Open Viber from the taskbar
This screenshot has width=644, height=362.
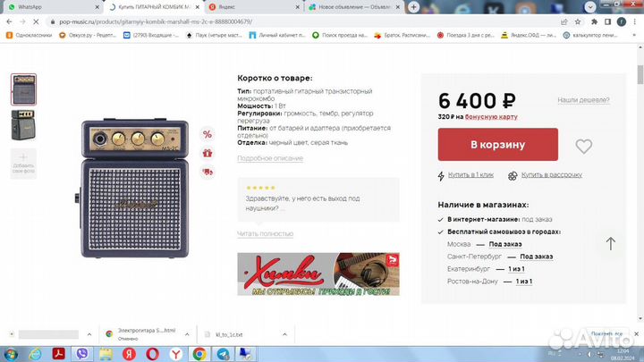click(82, 354)
